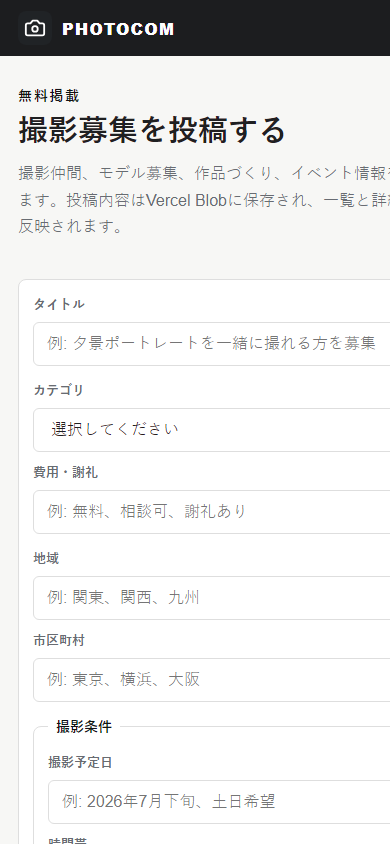Open the PHOTOCOM brand home link
The image size is (390, 844).
(x=96, y=28)
